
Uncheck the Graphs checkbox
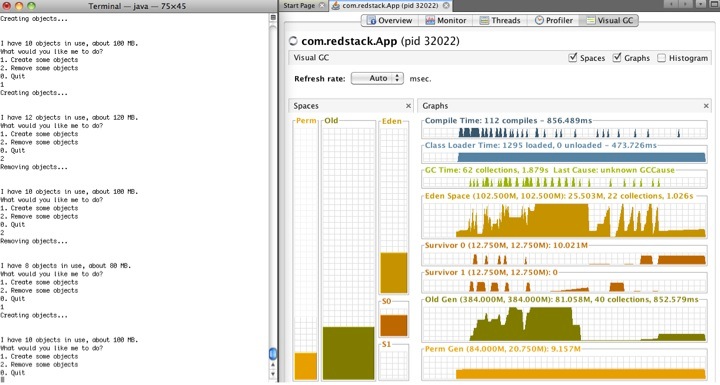[x=617, y=58]
